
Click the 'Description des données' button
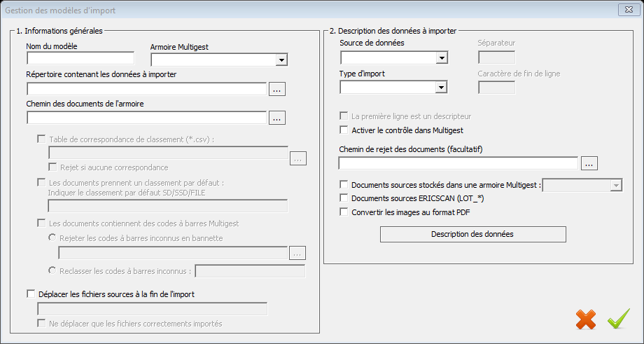coord(472,234)
